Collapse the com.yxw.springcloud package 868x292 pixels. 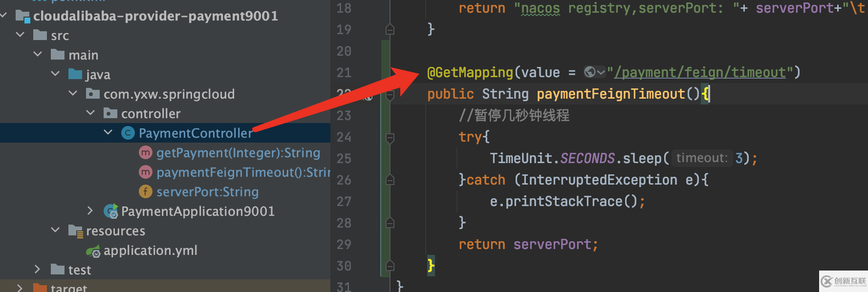pos(73,94)
